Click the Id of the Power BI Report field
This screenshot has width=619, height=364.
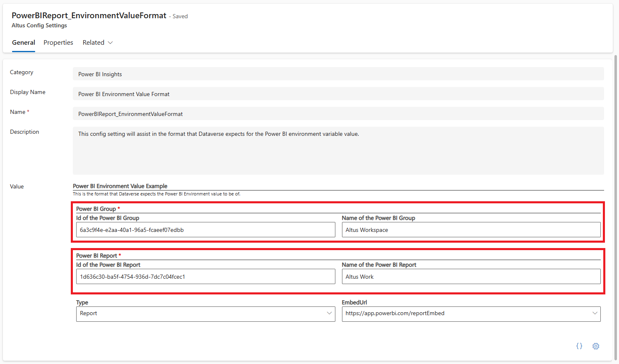pos(206,277)
